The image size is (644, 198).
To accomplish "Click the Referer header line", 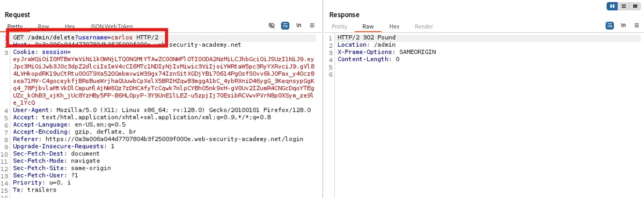I will [x=158, y=139].
